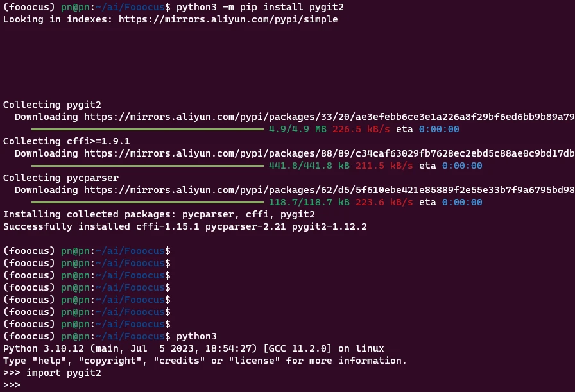Click the cffi download progress bar
The height and width of the screenshot is (392, 575).
[x=148, y=166]
